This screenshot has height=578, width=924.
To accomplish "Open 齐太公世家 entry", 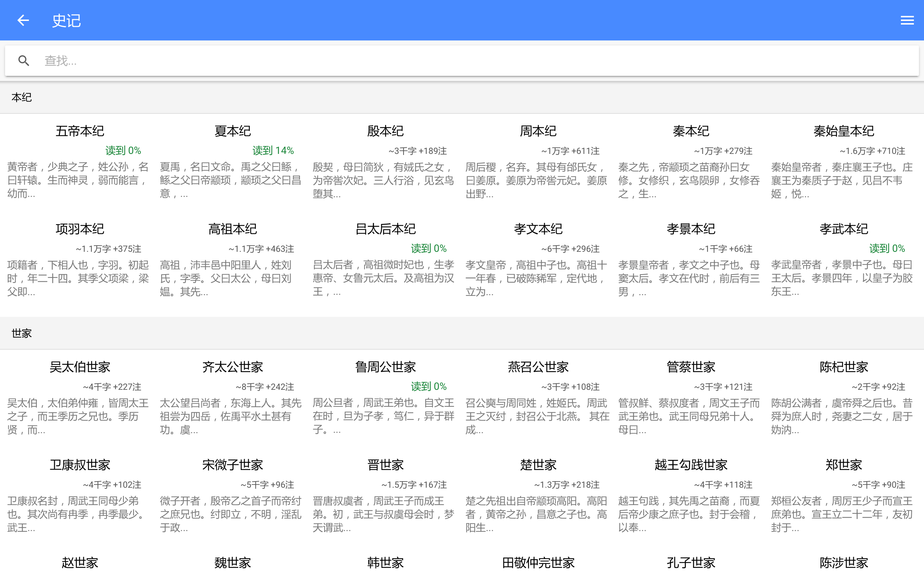I will coord(232,367).
